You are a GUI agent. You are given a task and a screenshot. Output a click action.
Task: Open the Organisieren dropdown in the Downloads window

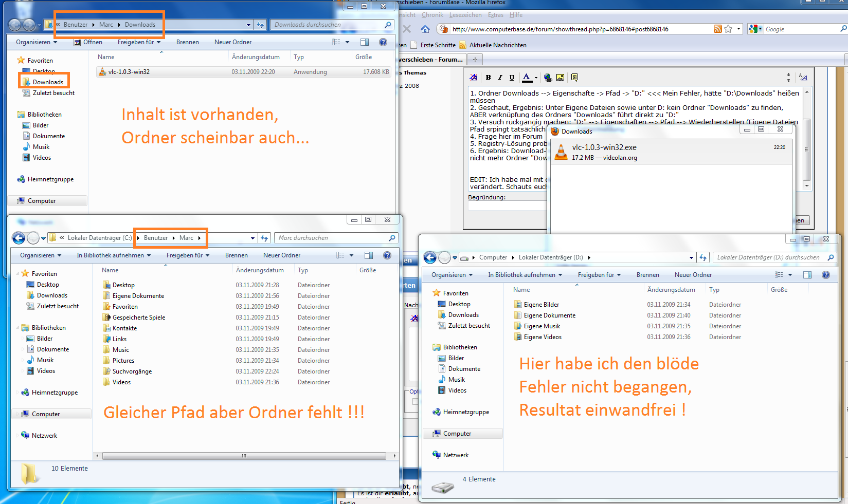point(37,42)
